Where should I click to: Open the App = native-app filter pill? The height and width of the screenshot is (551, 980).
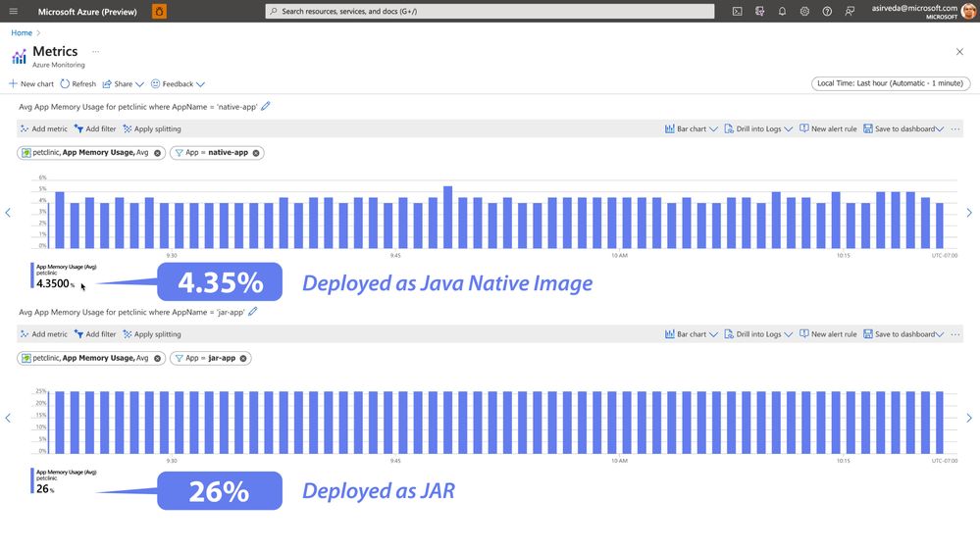click(x=216, y=152)
